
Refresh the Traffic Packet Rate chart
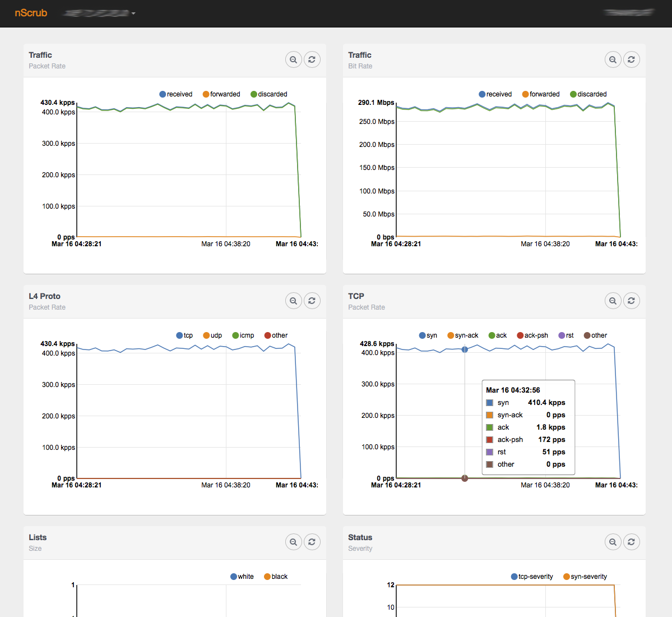pos(312,59)
